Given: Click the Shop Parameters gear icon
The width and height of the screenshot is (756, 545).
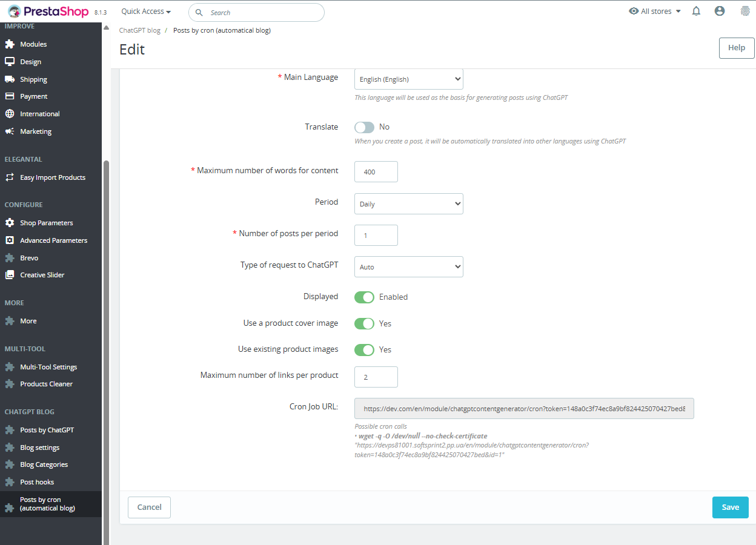Looking at the screenshot, I should tap(10, 223).
